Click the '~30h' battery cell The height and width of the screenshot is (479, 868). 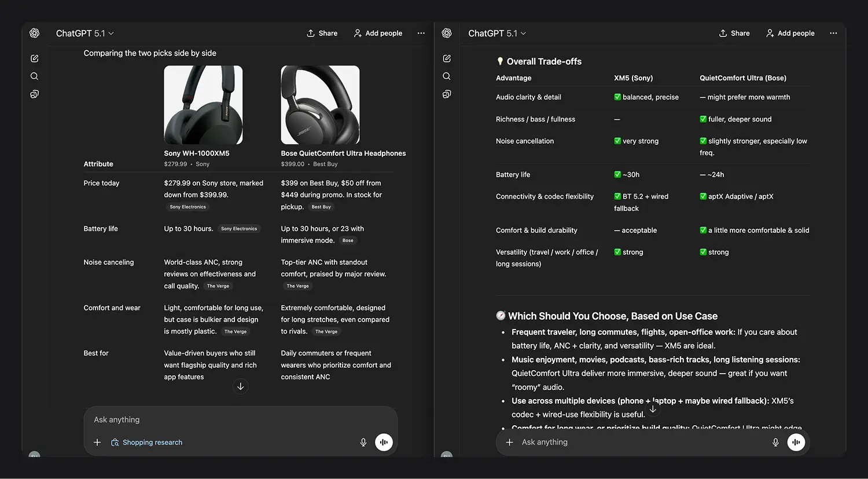627,175
